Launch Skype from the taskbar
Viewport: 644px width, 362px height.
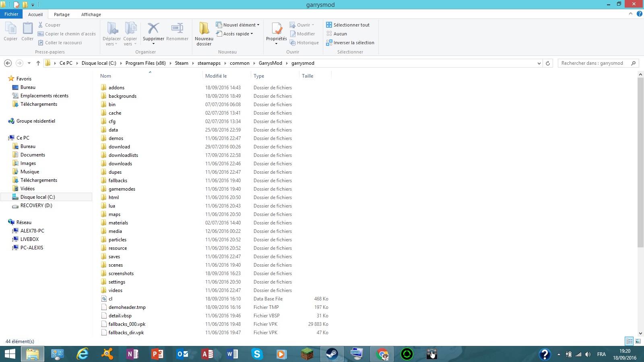(257, 354)
